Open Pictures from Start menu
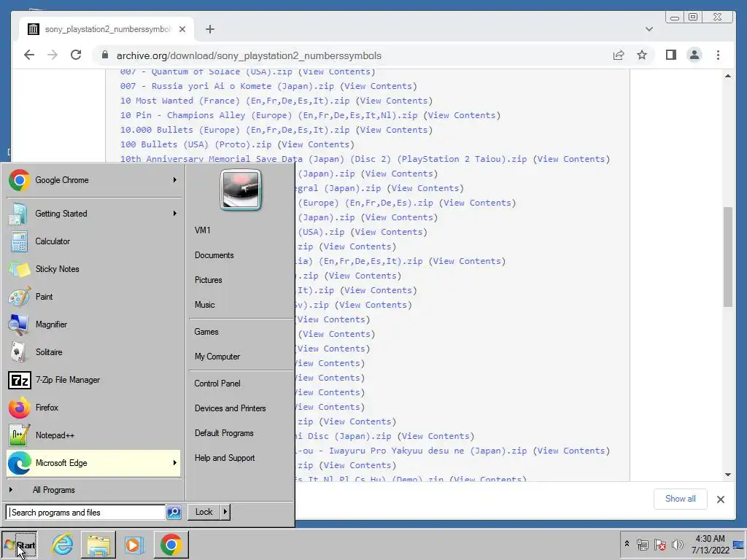Viewport: 747px width, 560px height. click(208, 280)
